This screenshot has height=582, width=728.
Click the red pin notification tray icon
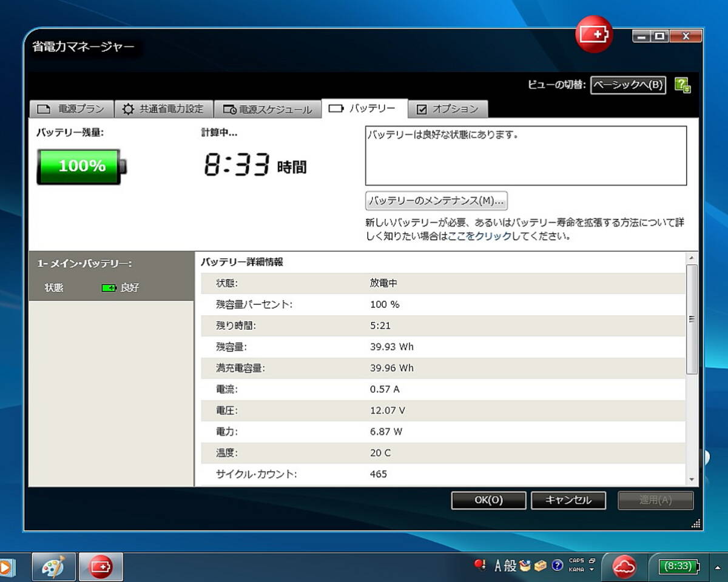(x=480, y=565)
